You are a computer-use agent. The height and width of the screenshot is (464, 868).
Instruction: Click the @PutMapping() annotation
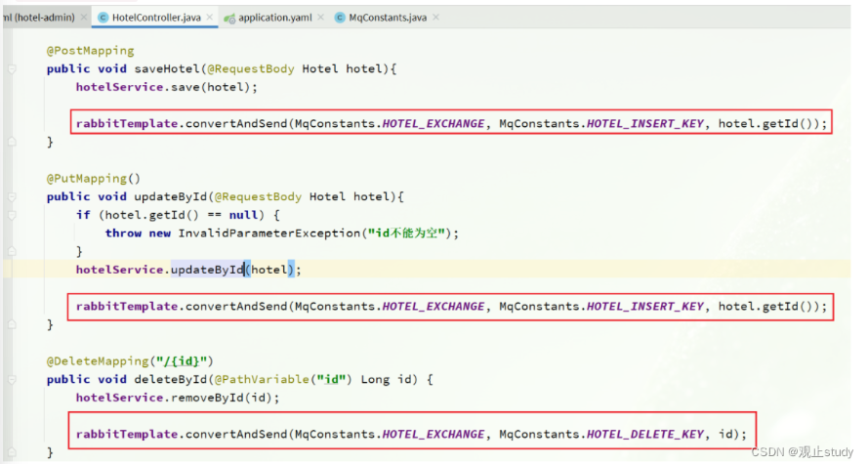[94, 179]
